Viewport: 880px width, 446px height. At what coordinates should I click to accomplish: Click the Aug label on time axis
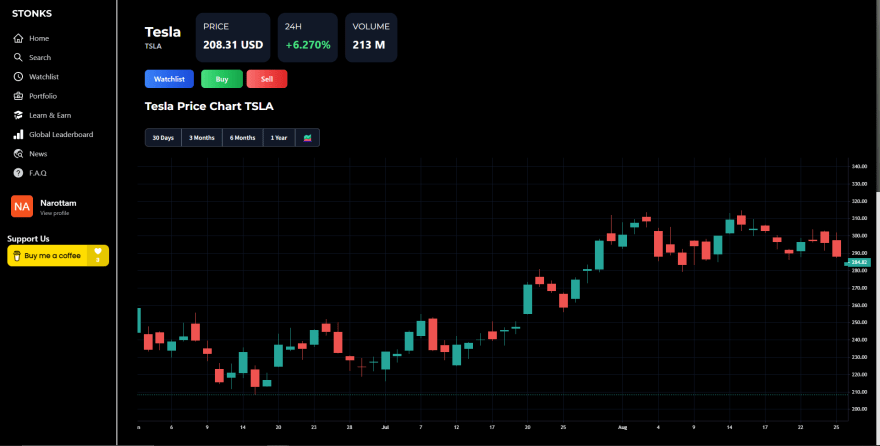click(622, 427)
